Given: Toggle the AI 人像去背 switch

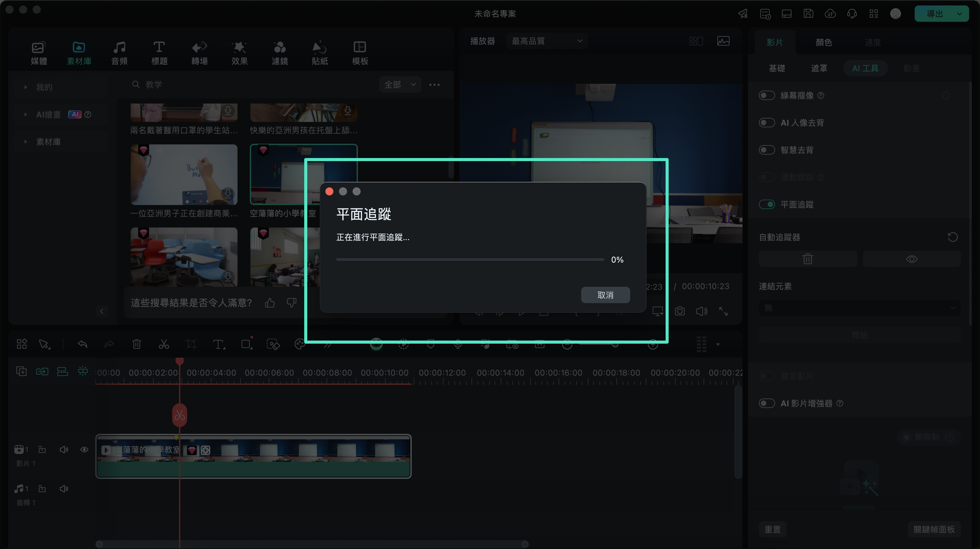Looking at the screenshot, I should [767, 123].
